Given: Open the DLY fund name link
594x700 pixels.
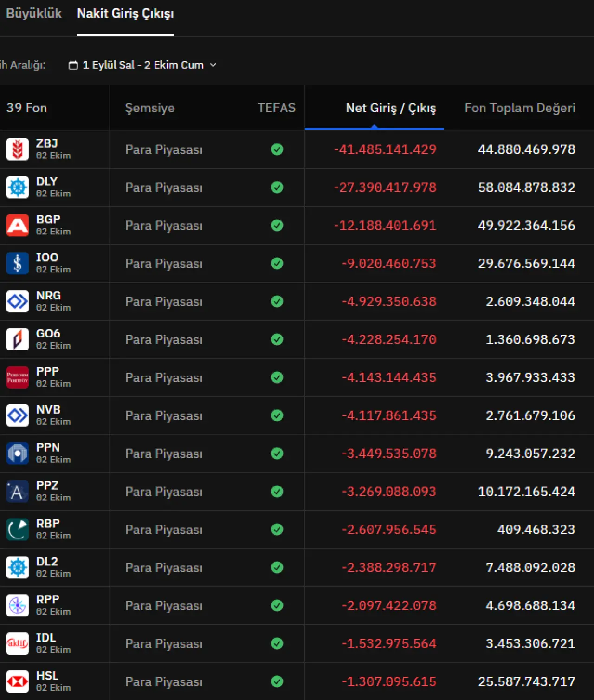Looking at the screenshot, I should pos(47,181).
